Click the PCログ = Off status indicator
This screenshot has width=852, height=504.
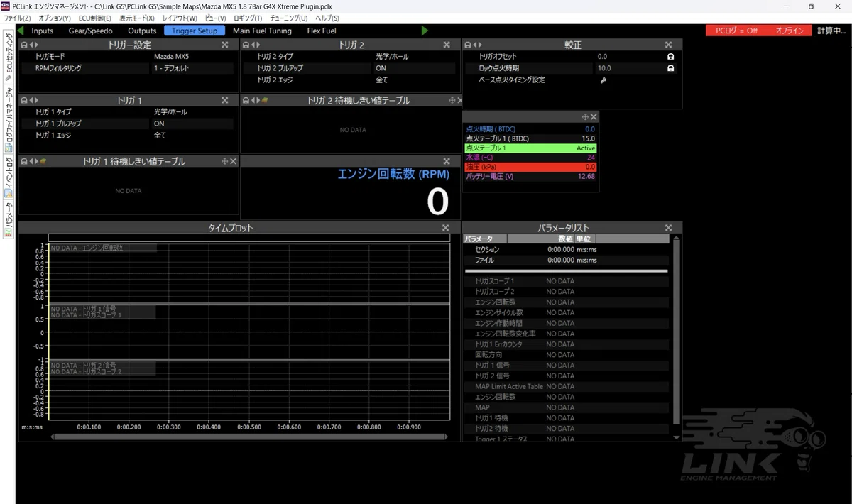click(x=736, y=31)
